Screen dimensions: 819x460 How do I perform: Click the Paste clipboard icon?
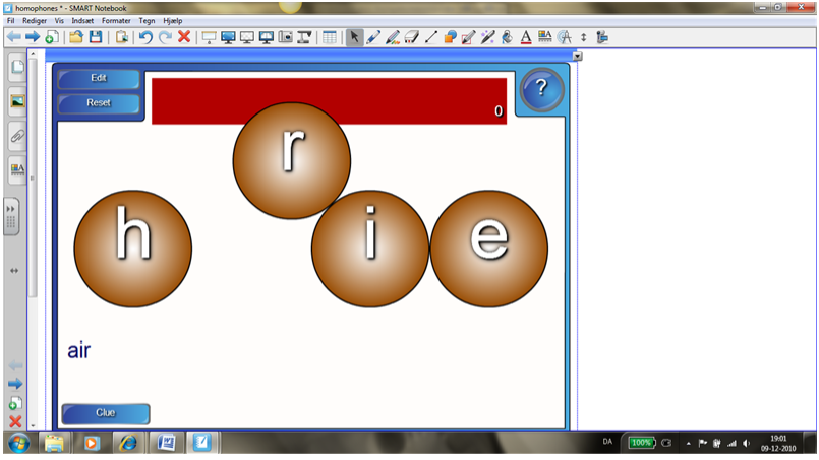point(122,37)
